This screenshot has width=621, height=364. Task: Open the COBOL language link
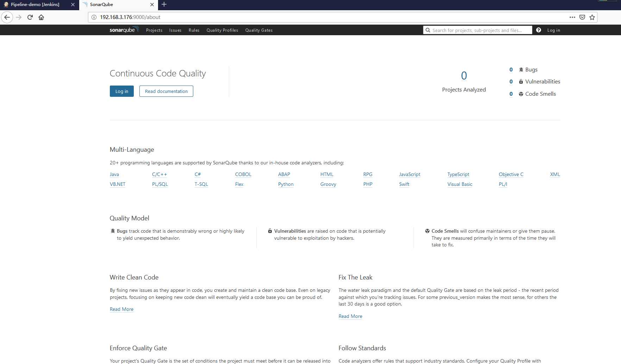pos(243,174)
